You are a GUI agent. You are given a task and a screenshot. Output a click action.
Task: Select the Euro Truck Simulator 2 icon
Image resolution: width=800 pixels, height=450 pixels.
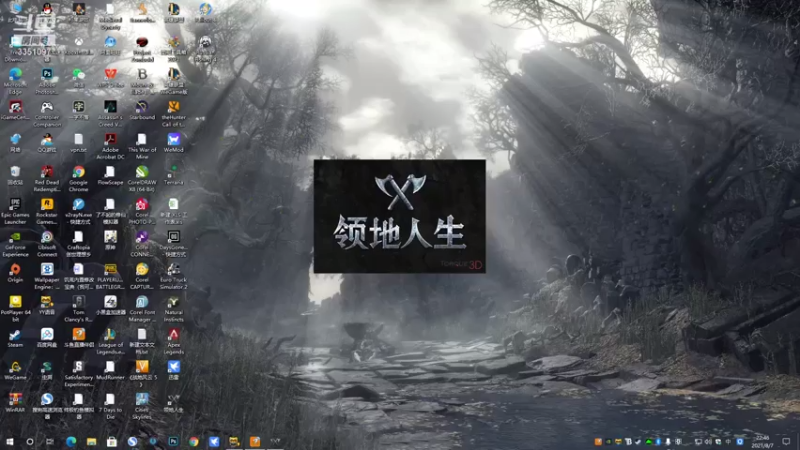(173, 277)
